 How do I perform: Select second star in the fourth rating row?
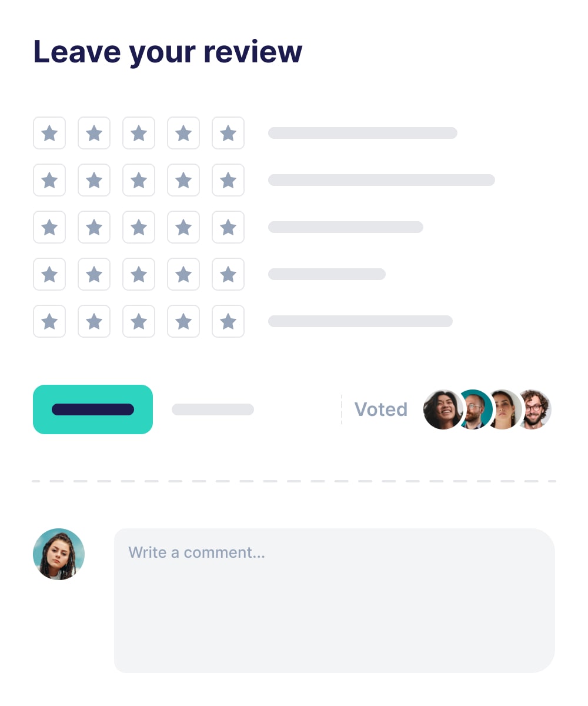(x=94, y=274)
